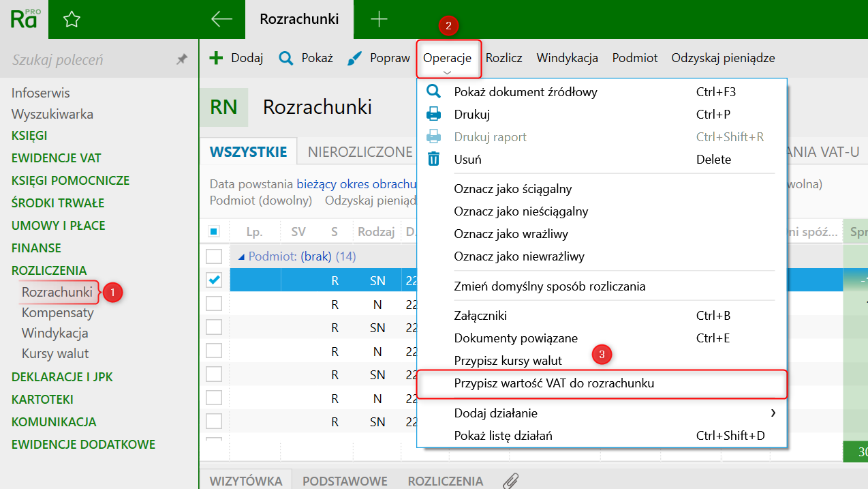Go back using the left arrow icon
This screenshot has width=868, height=489.
[221, 19]
